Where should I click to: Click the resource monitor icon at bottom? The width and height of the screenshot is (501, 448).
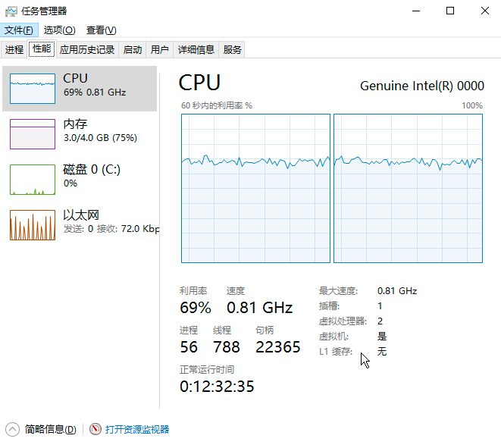[x=96, y=429]
